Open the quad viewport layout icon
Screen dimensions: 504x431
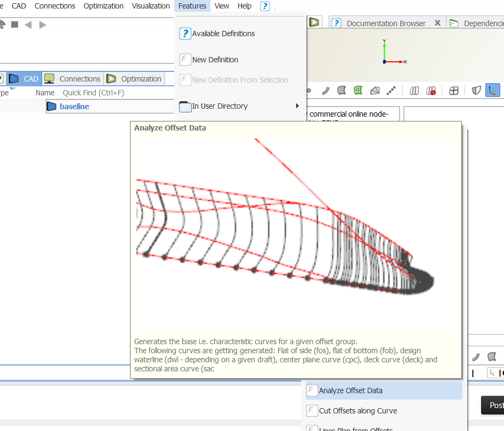point(453,91)
